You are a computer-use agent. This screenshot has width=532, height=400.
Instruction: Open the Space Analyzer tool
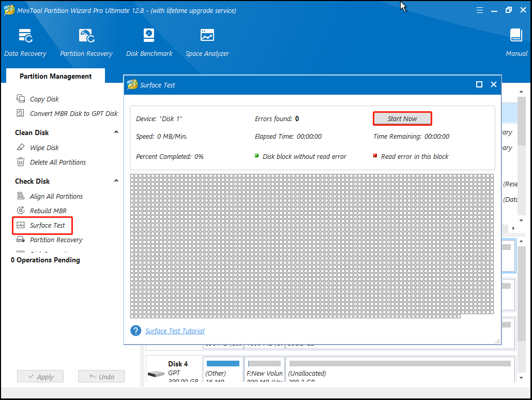click(207, 42)
